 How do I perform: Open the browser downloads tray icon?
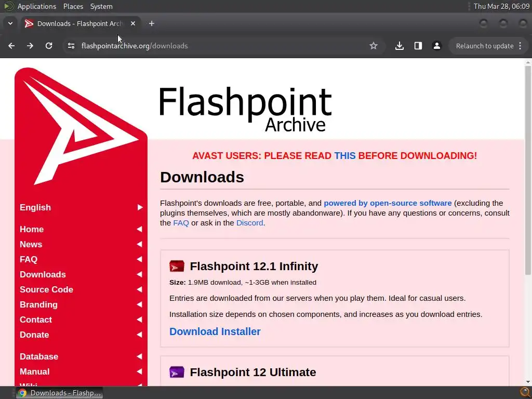tap(400, 46)
